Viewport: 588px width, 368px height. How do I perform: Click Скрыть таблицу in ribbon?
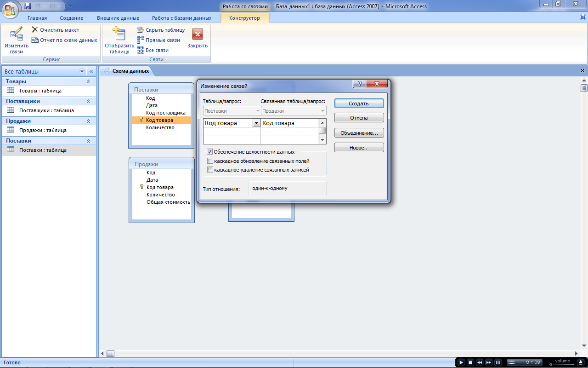click(x=141, y=30)
